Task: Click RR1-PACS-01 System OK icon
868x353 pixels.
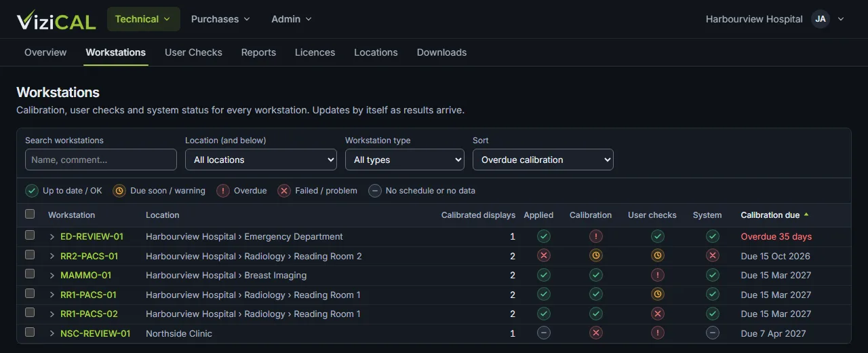Action: [713, 295]
